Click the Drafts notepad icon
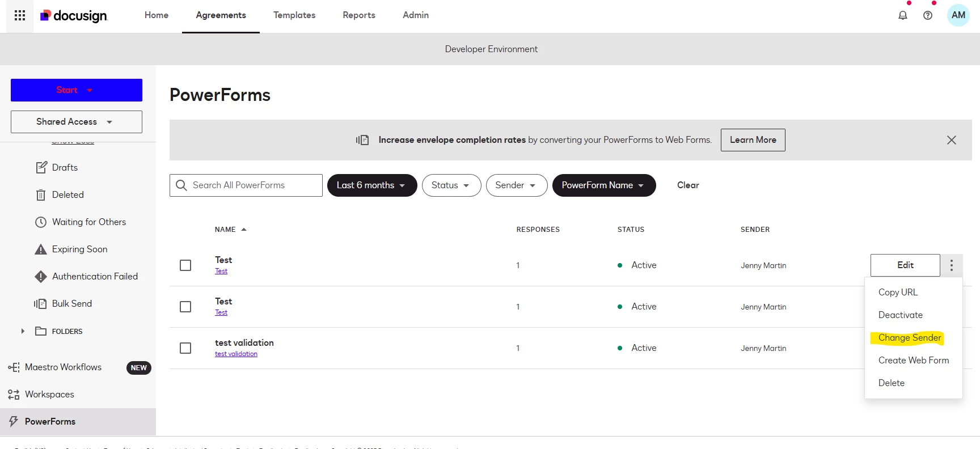The image size is (980, 449). [x=41, y=167]
